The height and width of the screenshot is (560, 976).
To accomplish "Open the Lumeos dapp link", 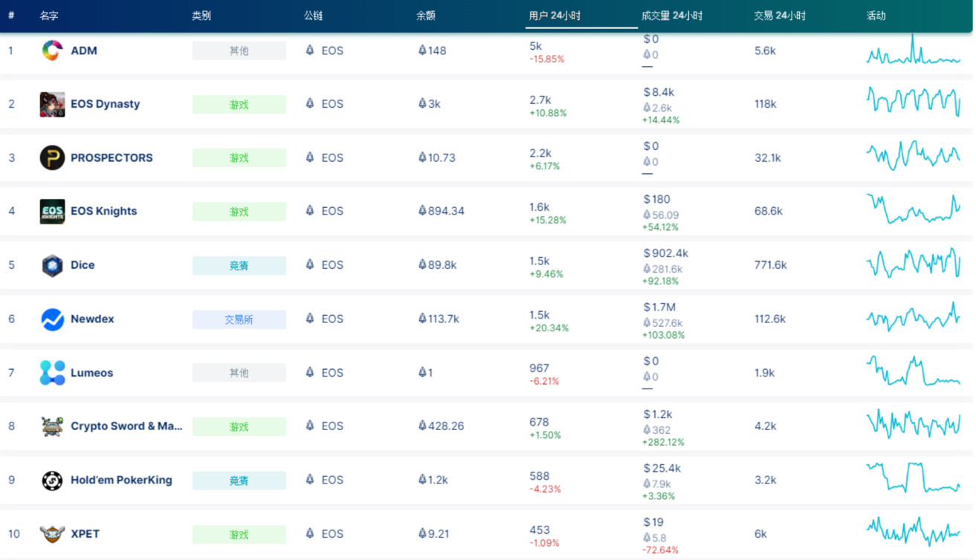I will tap(91, 373).
